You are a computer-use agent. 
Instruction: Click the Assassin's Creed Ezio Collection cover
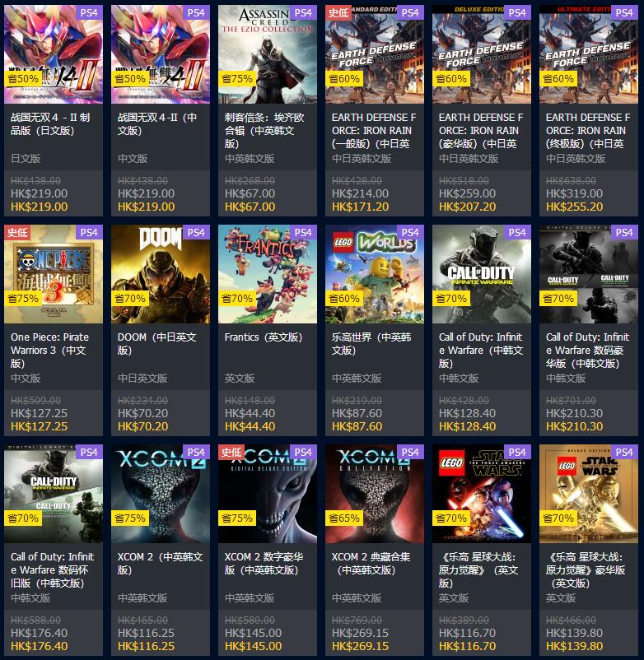pyautogui.click(x=268, y=54)
